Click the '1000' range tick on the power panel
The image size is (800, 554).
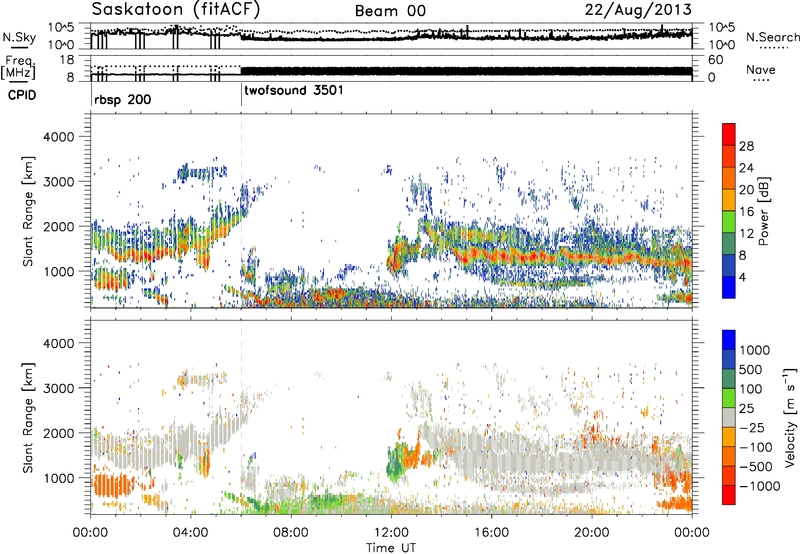(59, 271)
